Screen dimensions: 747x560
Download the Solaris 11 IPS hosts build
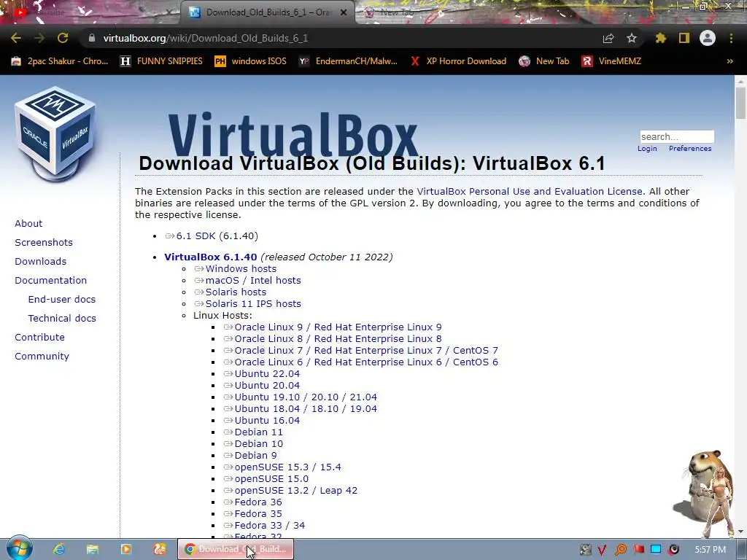tap(253, 304)
